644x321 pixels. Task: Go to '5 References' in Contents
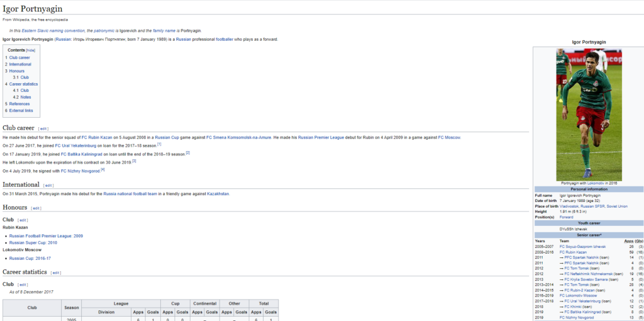[x=17, y=104]
